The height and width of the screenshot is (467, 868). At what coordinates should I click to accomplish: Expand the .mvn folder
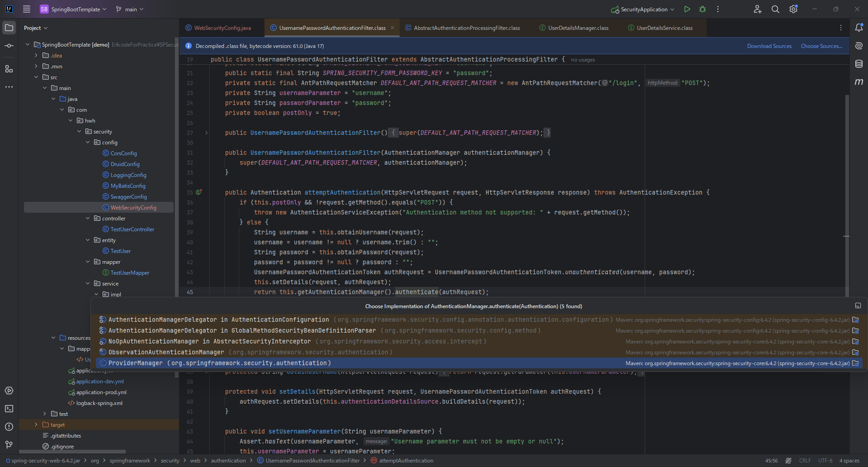tap(36, 66)
